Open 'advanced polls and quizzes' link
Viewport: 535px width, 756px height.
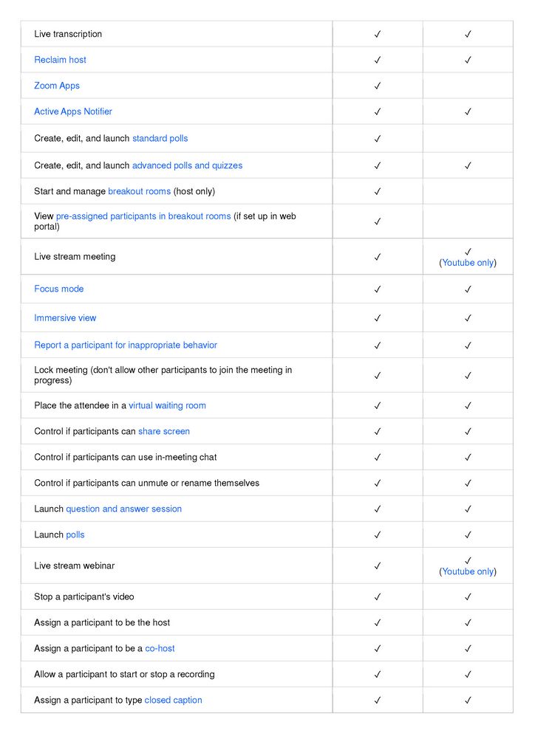click(x=187, y=165)
